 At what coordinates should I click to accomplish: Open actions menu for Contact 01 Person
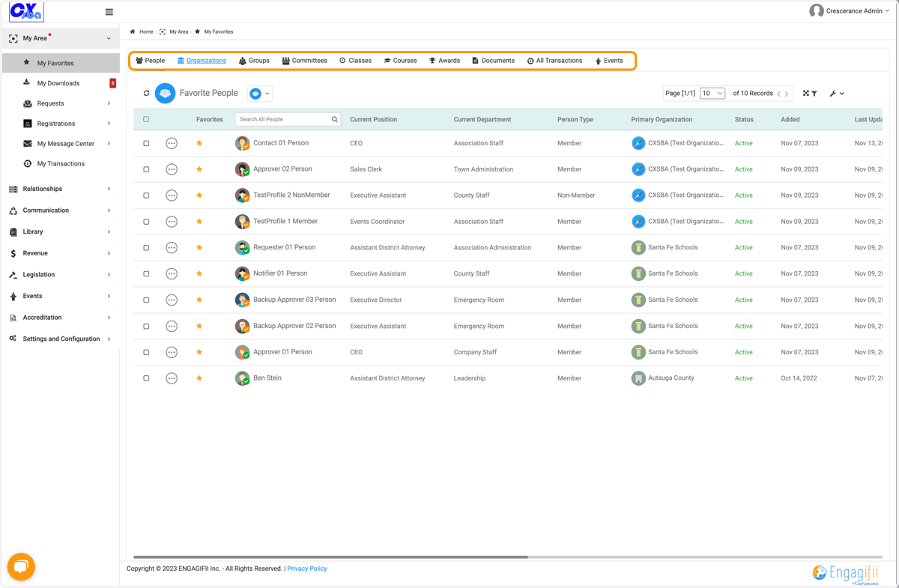pyautogui.click(x=172, y=143)
